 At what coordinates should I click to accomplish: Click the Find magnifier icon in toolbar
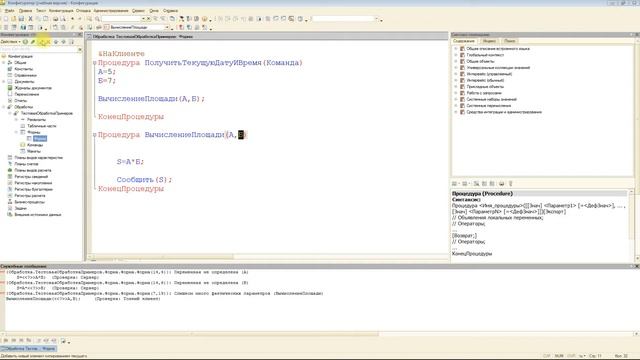[89, 19]
